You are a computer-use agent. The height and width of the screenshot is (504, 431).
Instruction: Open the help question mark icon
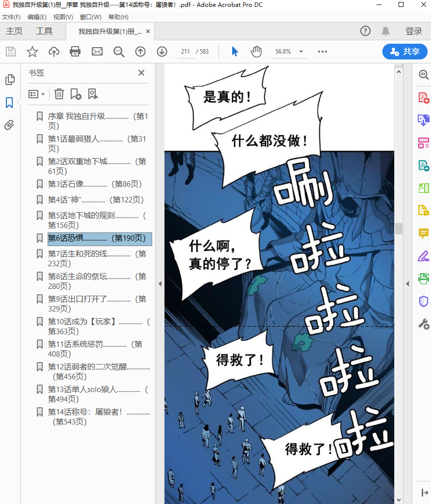pyautogui.click(x=365, y=31)
